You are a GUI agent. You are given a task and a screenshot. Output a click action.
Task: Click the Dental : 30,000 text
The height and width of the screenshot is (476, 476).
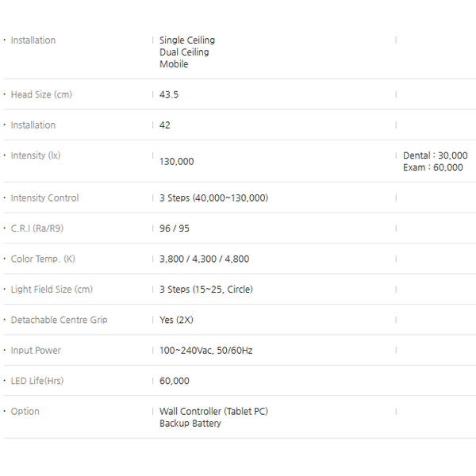435,155
